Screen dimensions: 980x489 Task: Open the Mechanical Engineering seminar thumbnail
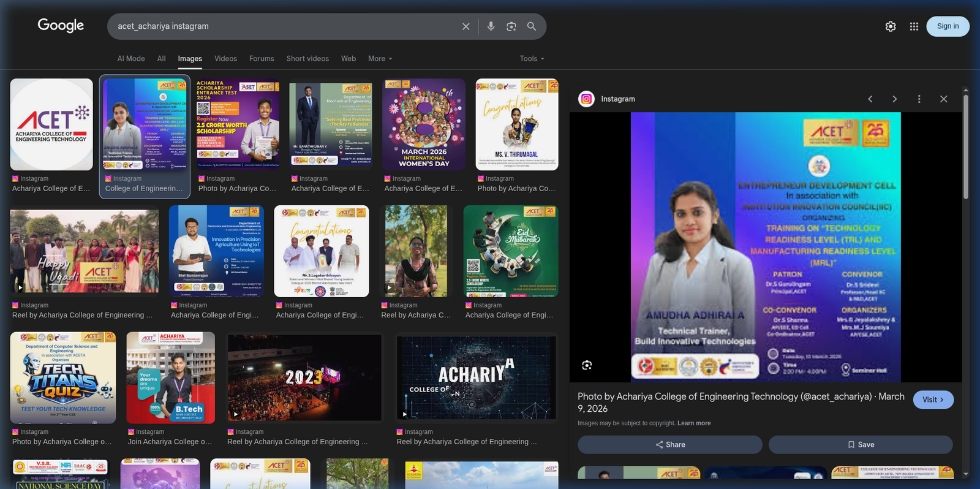pos(331,124)
